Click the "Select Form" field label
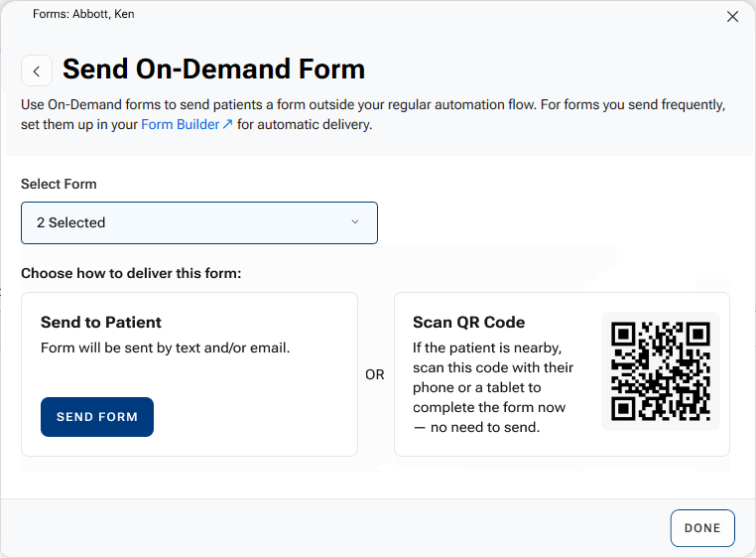This screenshot has height=558, width=756. (x=59, y=184)
